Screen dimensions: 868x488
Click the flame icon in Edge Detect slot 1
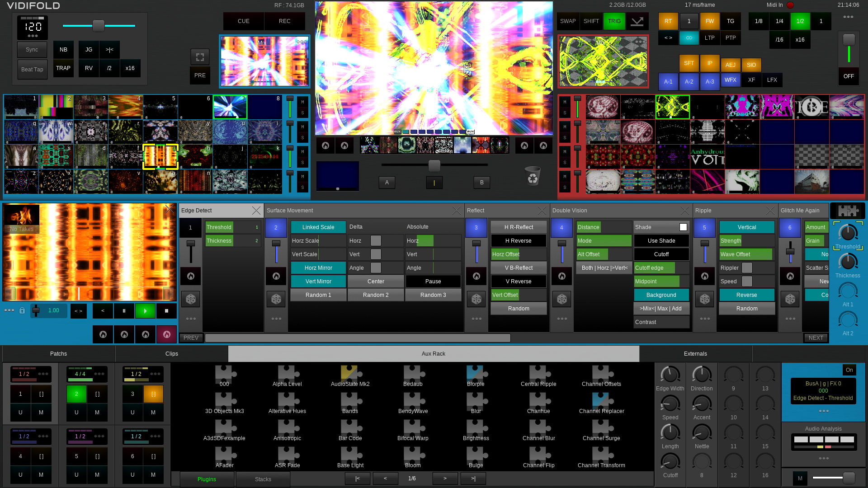tap(191, 276)
